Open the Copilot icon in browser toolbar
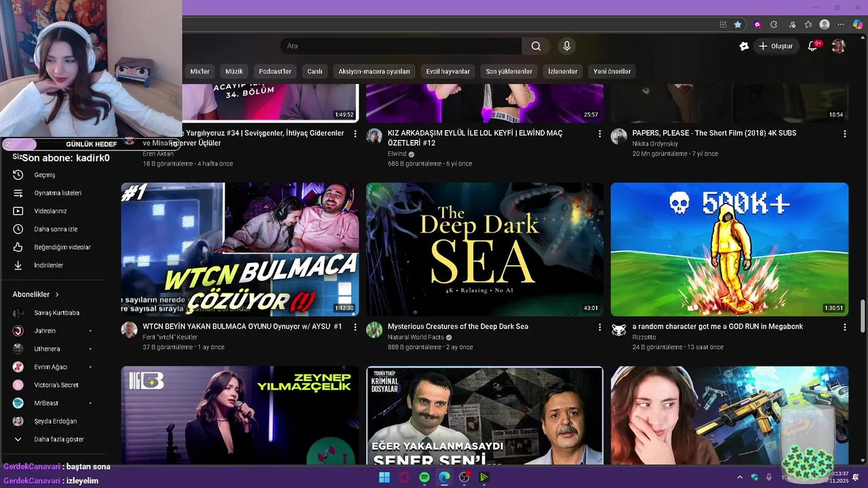This screenshot has height=488, width=868. (858, 24)
